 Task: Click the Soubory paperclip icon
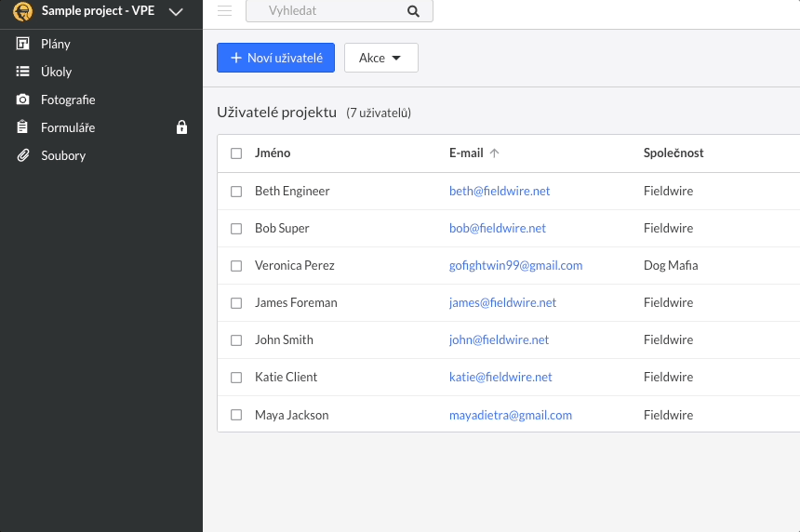pos(23,155)
